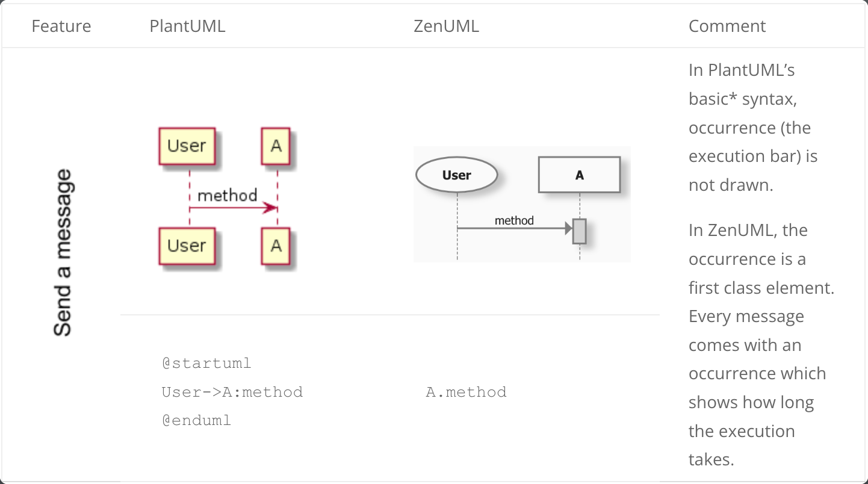
Task: Click the rotated "Send a message" label
Action: point(63,253)
